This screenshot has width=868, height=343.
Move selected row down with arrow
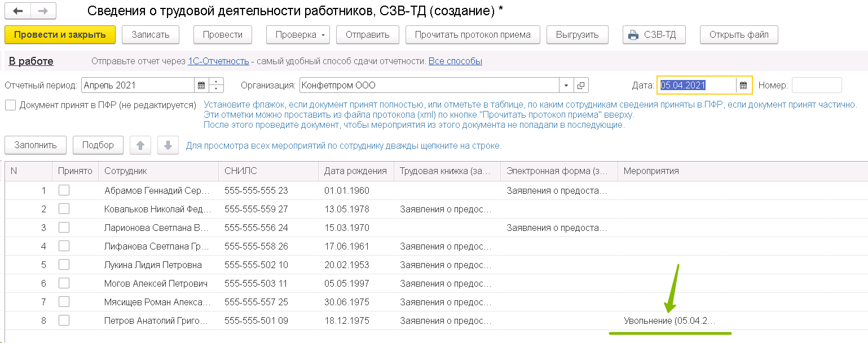[168, 145]
